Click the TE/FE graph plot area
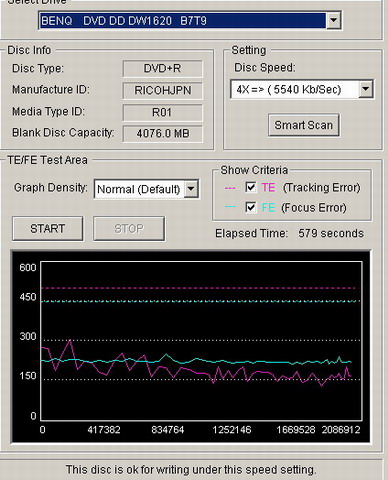This screenshot has height=480, width=388. (201, 341)
